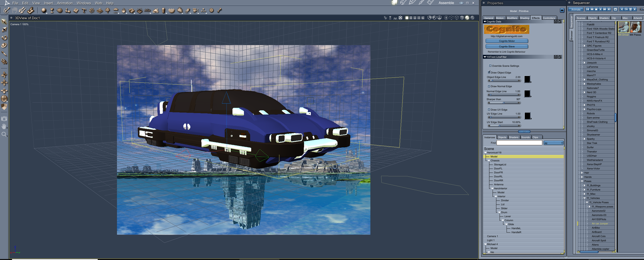
Task: Enable Draw UV Edge checkbox
Action: (x=489, y=110)
